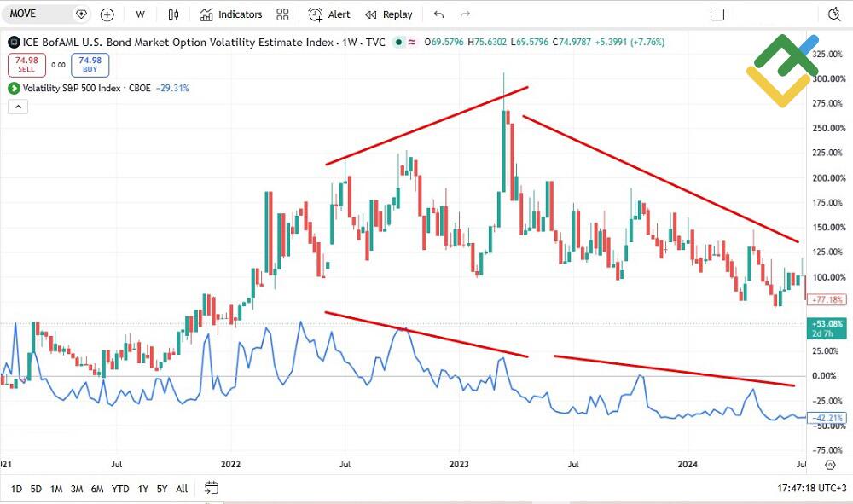Open the quick search lightning icon
The width and height of the screenshot is (853, 504).
pos(834,14)
